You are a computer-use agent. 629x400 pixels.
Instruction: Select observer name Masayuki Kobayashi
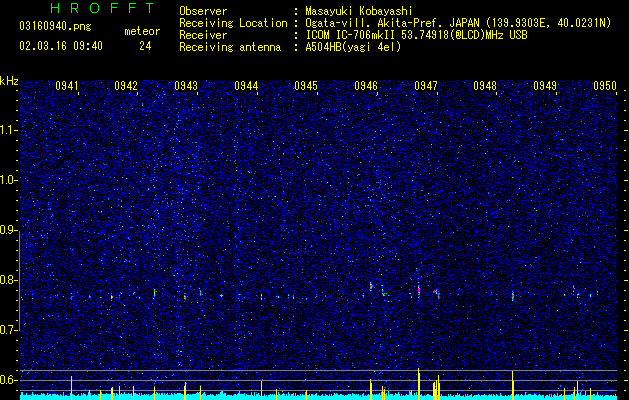(358, 11)
